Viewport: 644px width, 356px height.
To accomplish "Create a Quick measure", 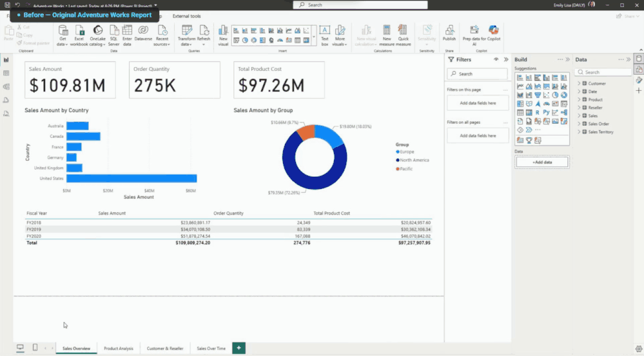I will [404, 35].
